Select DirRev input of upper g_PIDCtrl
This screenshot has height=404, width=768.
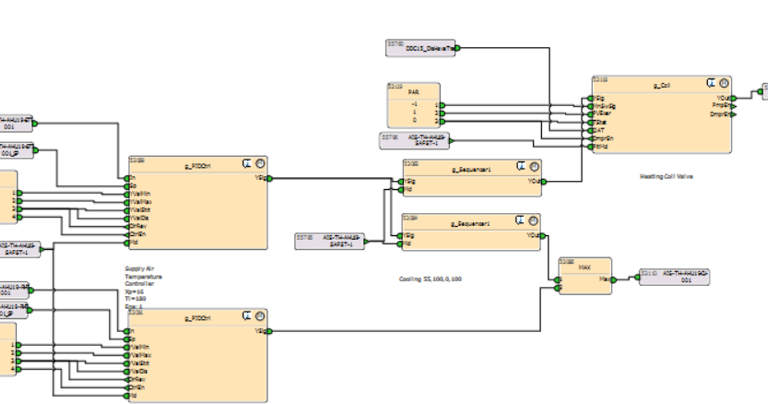[127, 226]
